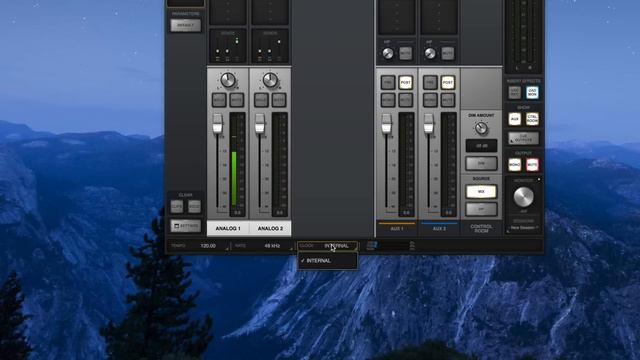This screenshot has width=640, height=360.
Task: Toggle MONO on Aux 2
Action: tap(430, 100)
